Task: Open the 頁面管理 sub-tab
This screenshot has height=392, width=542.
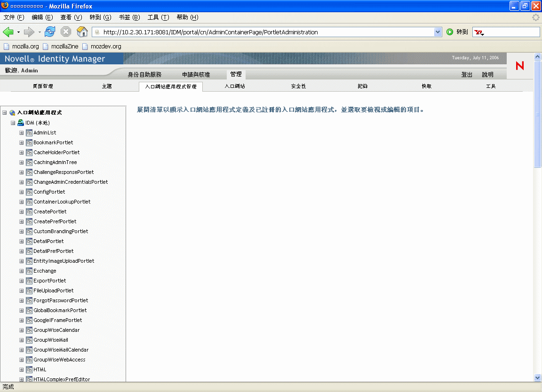Action: click(x=43, y=86)
